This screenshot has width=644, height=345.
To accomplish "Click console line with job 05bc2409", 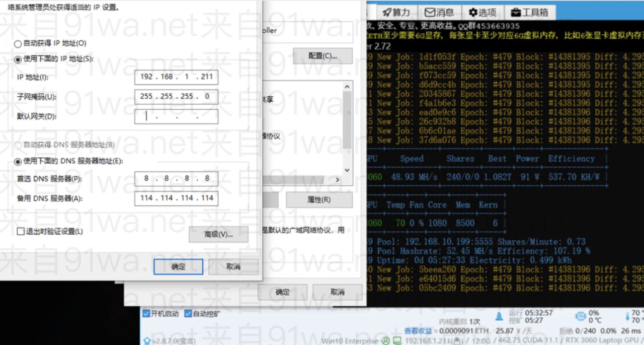I will click(x=506, y=288).
